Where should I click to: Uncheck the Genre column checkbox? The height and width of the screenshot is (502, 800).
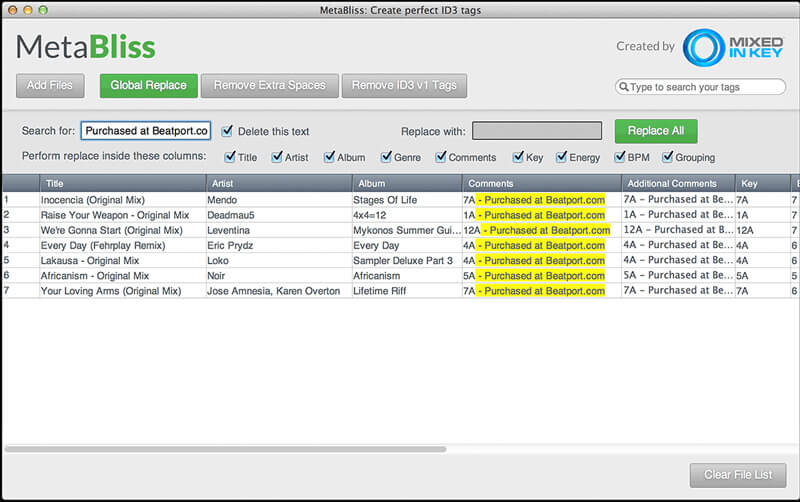coord(386,157)
